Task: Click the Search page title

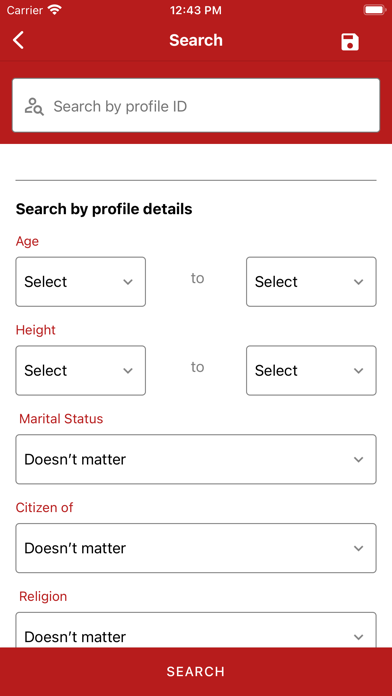Action: [196, 40]
